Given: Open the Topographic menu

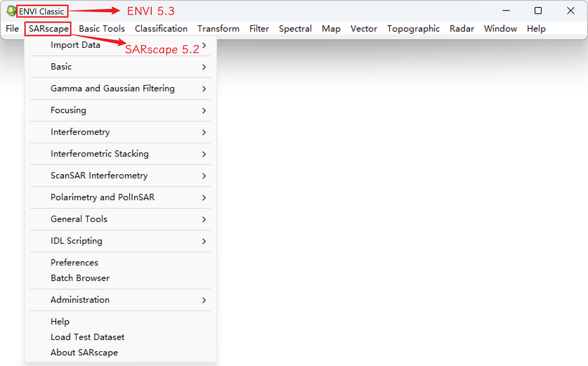Looking at the screenshot, I should (413, 28).
